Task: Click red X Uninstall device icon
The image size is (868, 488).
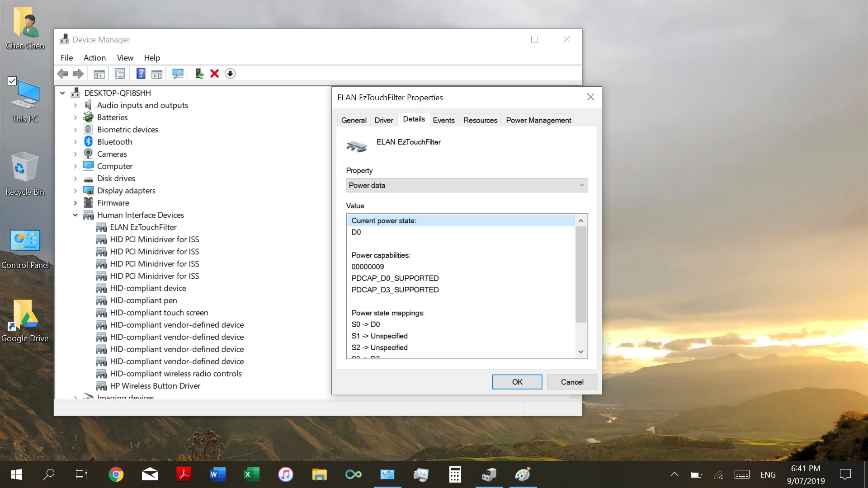Action: (215, 74)
